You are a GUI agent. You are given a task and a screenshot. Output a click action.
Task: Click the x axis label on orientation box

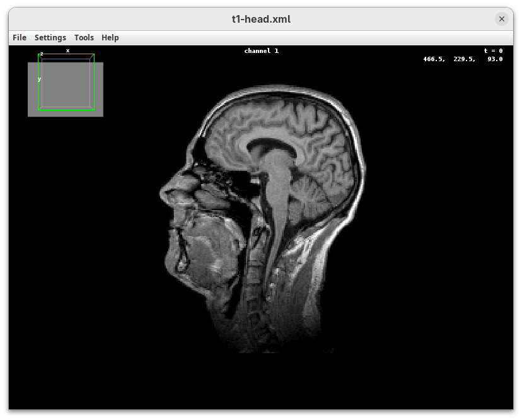(68, 50)
